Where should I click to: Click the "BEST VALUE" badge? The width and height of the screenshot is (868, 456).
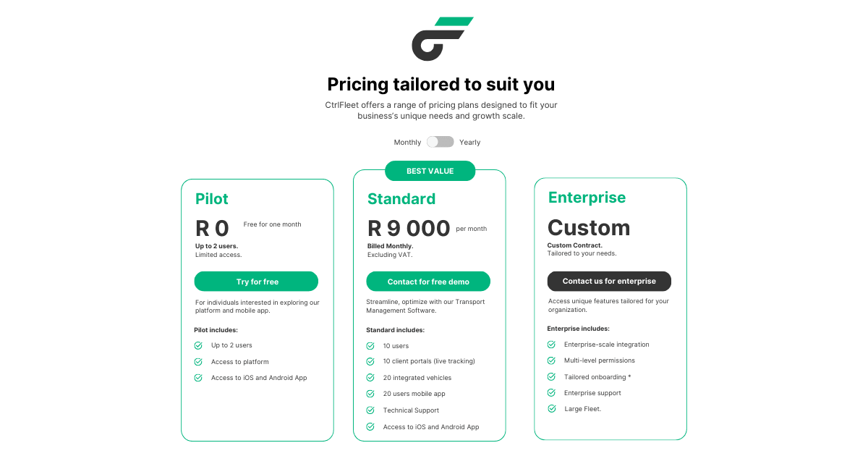[430, 171]
